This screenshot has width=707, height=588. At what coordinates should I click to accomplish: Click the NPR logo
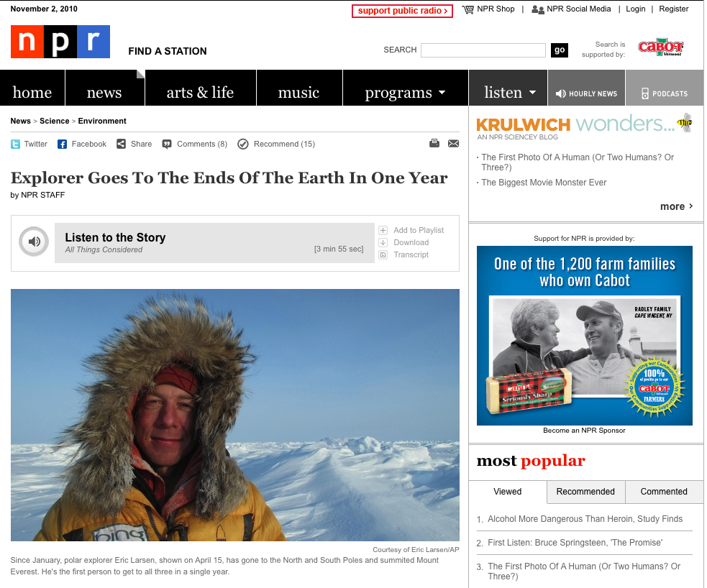pos(60,42)
